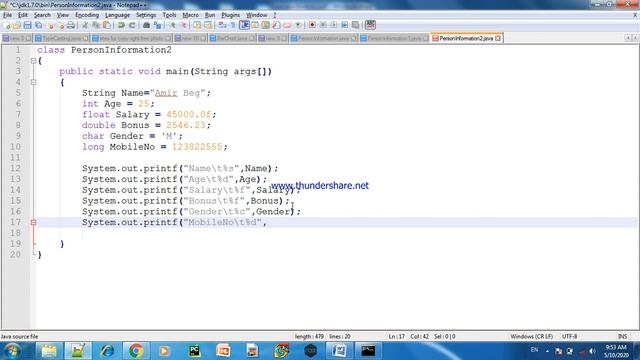Image resolution: width=640 pixels, height=360 pixels.
Task: Open the View menu
Action: 63,15
